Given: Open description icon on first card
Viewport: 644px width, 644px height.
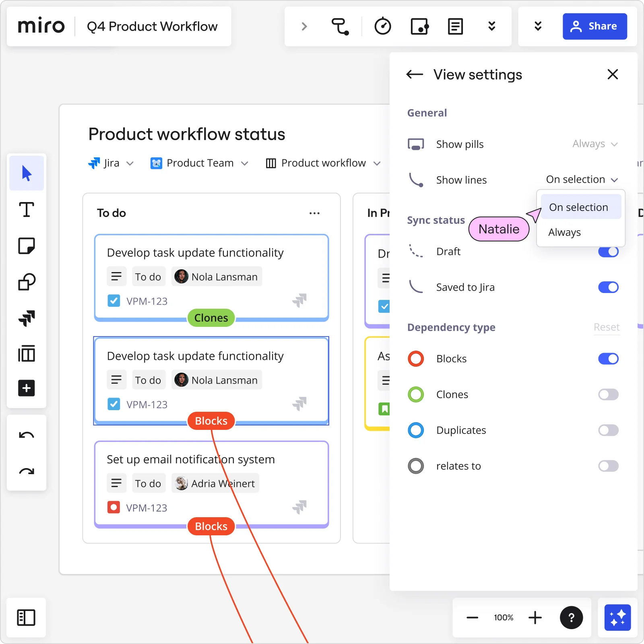Looking at the screenshot, I should (116, 277).
